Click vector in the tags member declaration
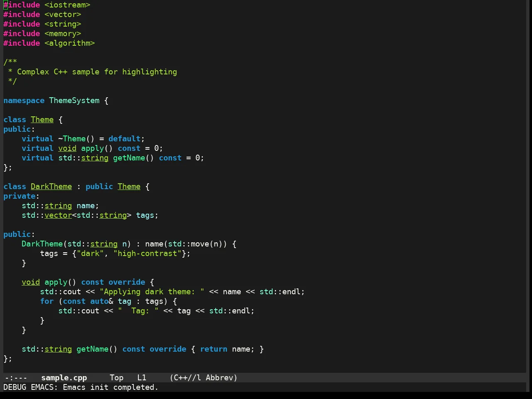The width and height of the screenshot is (532, 399). 58,215
